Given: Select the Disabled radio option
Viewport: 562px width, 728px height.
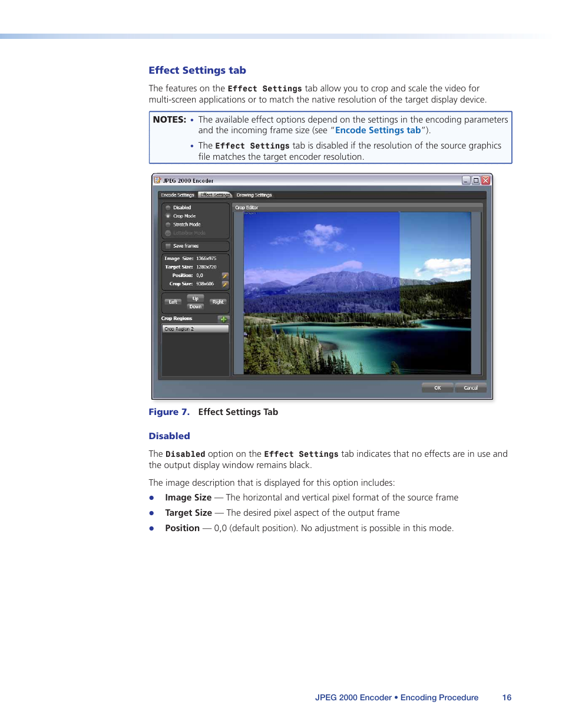Looking at the screenshot, I should coord(168,207).
